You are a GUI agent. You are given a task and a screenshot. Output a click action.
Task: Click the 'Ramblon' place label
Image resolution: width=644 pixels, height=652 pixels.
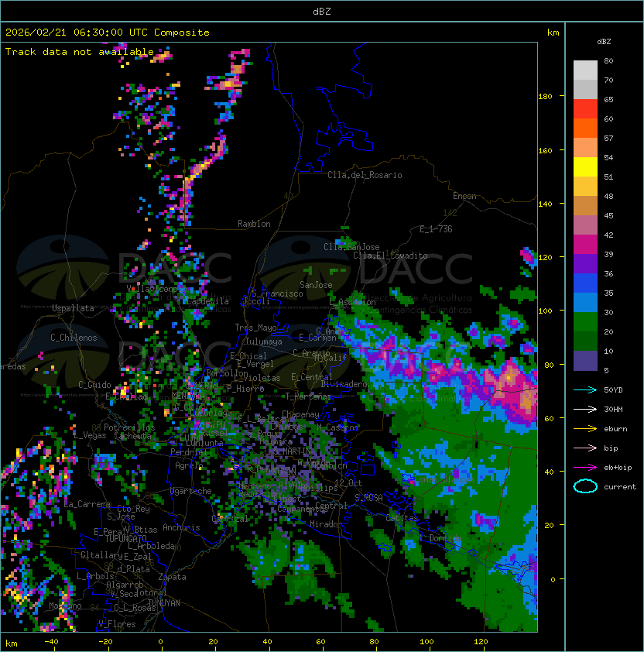click(x=254, y=224)
